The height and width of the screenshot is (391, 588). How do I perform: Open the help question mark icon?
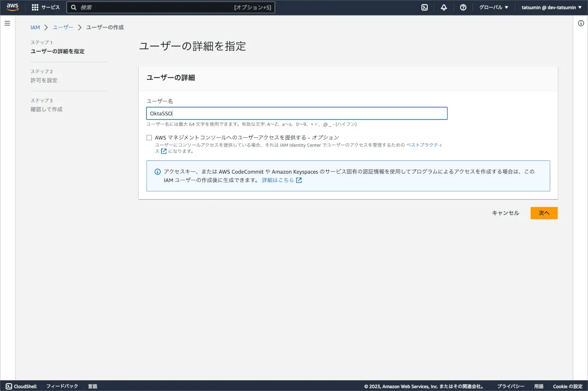[463, 7]
